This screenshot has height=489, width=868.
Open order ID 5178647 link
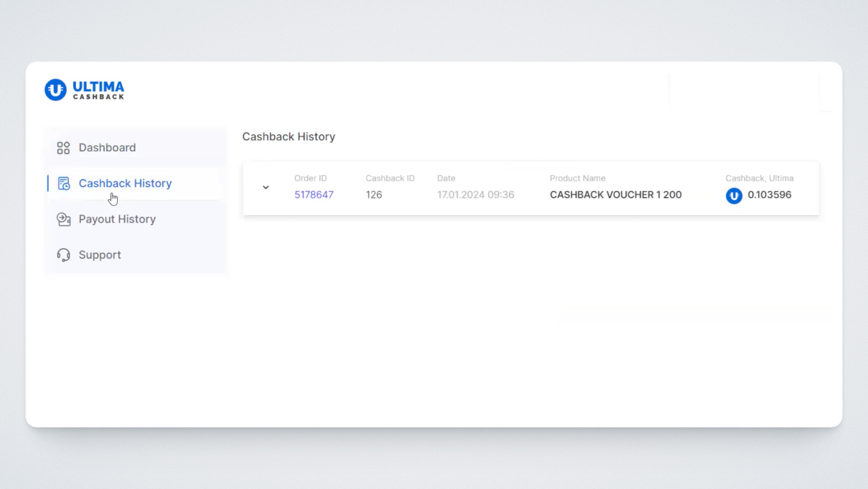click(x=314, y=195)
